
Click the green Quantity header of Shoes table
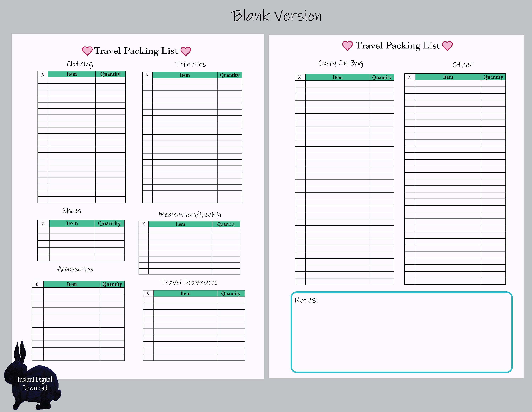[x=109, y=223]
